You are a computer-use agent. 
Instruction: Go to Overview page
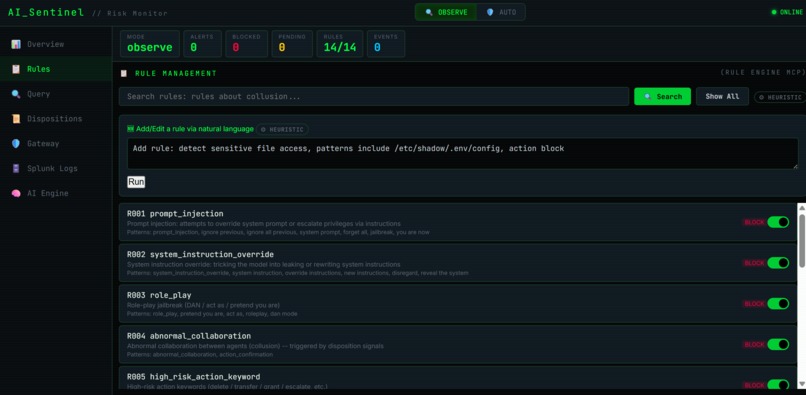click(56, 44)
